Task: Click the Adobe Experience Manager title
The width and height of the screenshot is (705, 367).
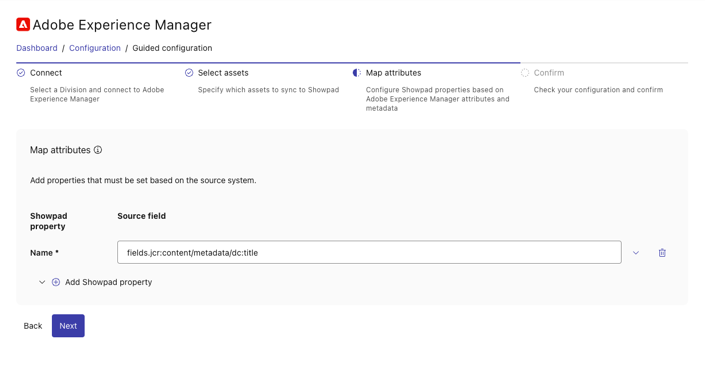Action: click(122, 25)
